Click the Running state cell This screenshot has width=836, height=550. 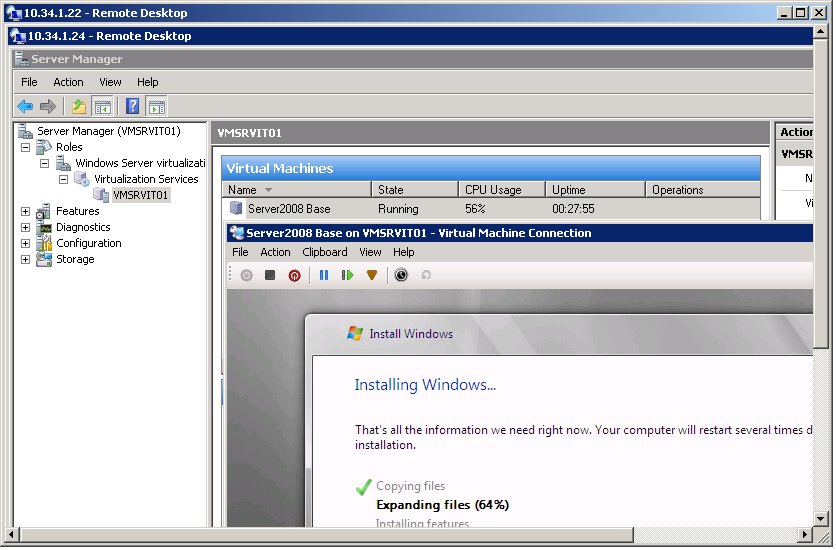click(398, 209)
